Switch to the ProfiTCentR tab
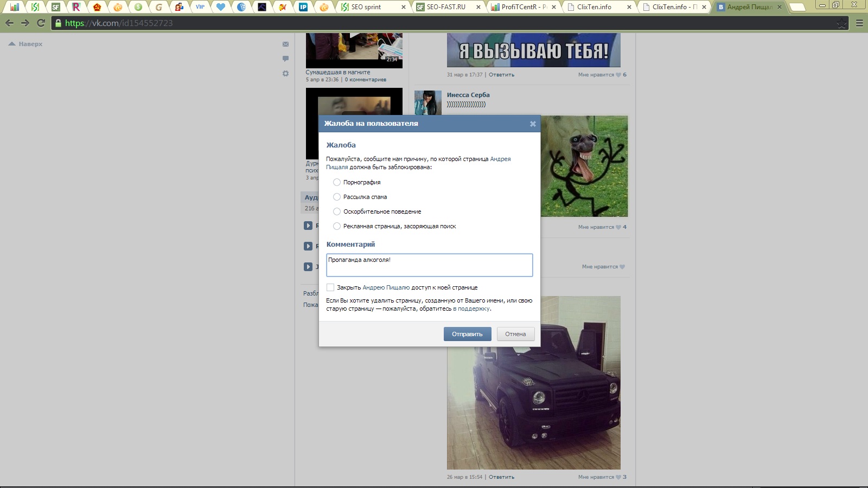This screenshot has height=488, width=868. click(523, 7)
